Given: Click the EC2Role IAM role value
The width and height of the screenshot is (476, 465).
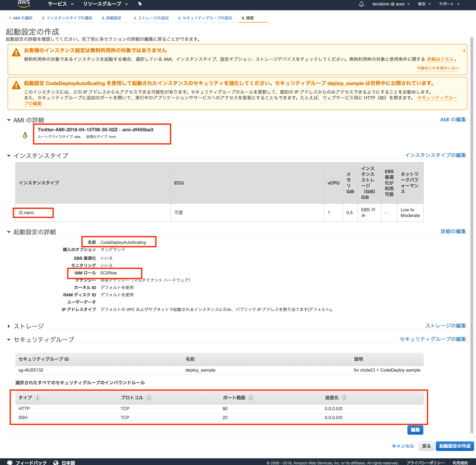Looking at the screenshot, I should 108,273.
